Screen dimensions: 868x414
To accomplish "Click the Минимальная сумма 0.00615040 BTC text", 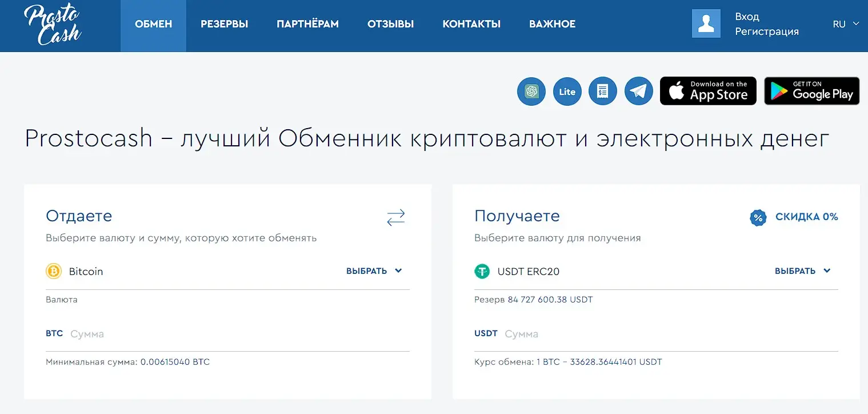I will [127, 362].
